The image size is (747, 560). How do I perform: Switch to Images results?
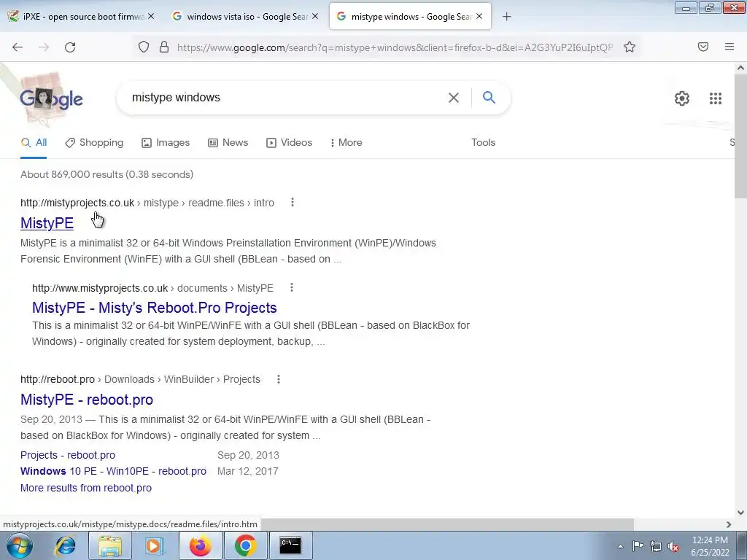[166, 142]
